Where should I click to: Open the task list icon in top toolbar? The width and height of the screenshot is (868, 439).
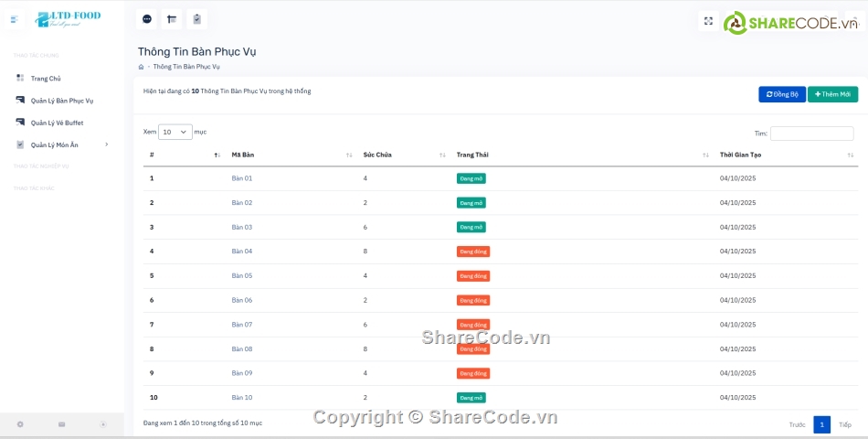[x=172, y=19]
